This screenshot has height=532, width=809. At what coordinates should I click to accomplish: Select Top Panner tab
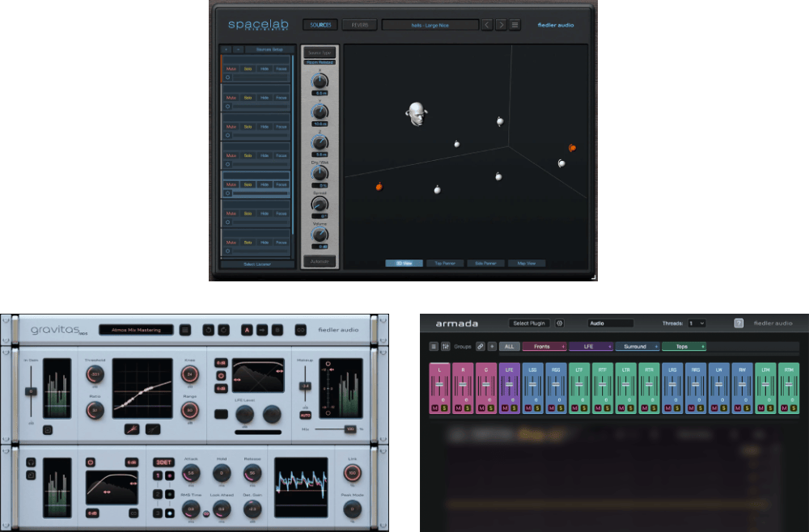[445, 264]
